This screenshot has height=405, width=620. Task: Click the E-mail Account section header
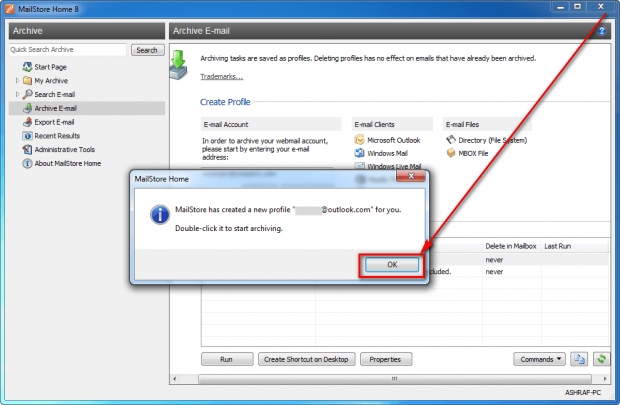point(271,124)
